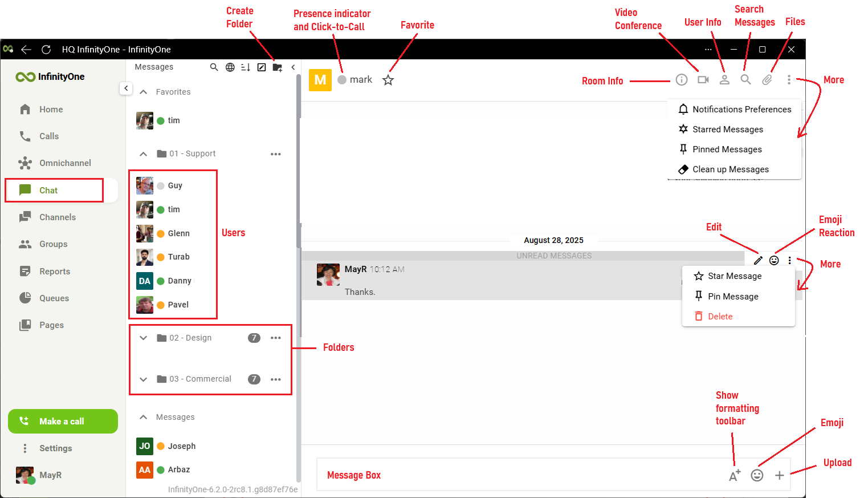Edit the Thanks message with pencil icon
The image size is (868, 498).
758,260
